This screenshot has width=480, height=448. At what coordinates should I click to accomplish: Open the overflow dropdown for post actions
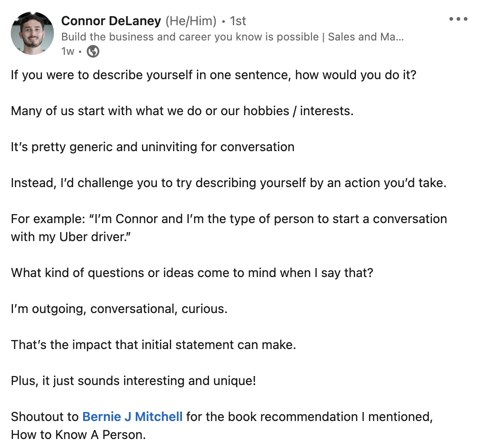[x=458, y=19]
